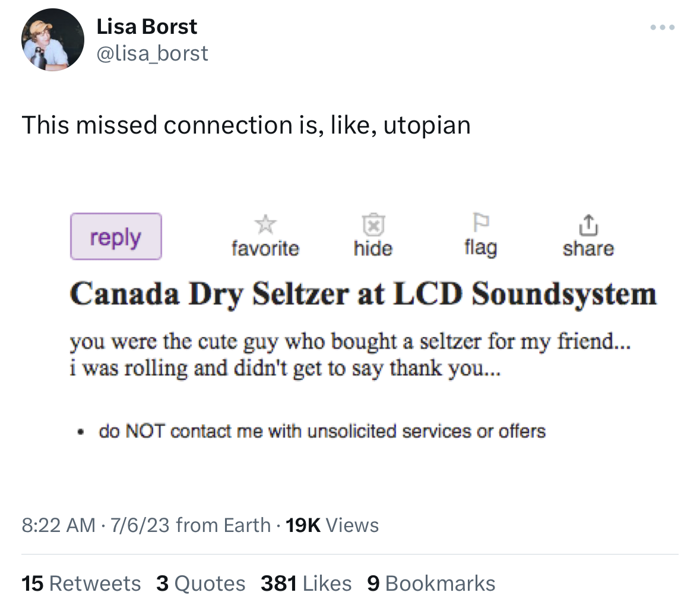700x605 pixels.
Task: Click the favorite star icon
Action: coord(265,224)
